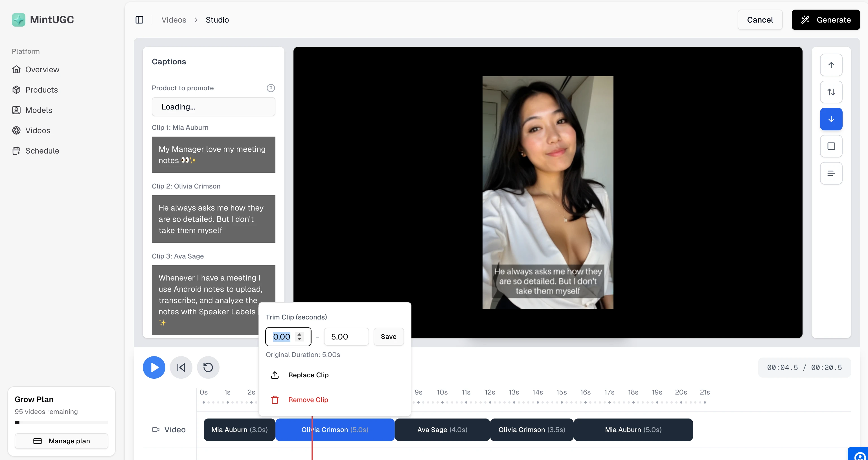Click the trim start time field

tap(288, 337)
